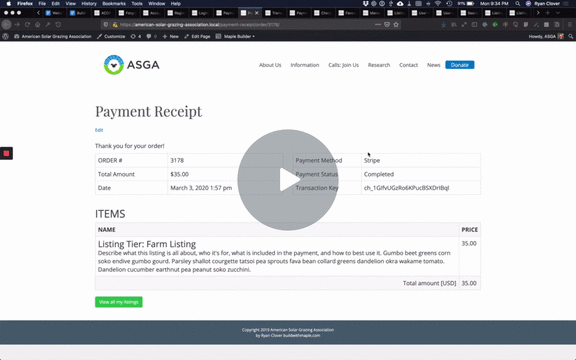Open the Firefox downloads arrow
Screen dimensions: 576x360
point(443,25)
